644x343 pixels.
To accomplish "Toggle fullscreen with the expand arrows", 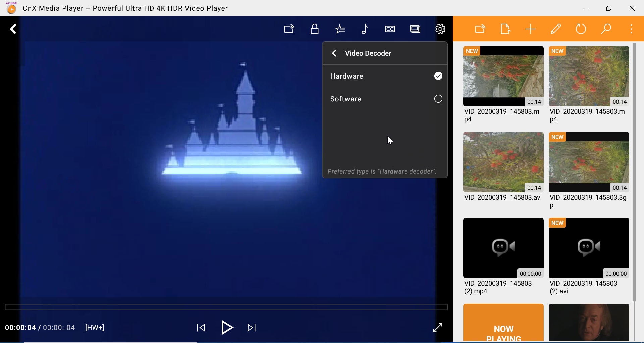I will (x=438, y=328).
